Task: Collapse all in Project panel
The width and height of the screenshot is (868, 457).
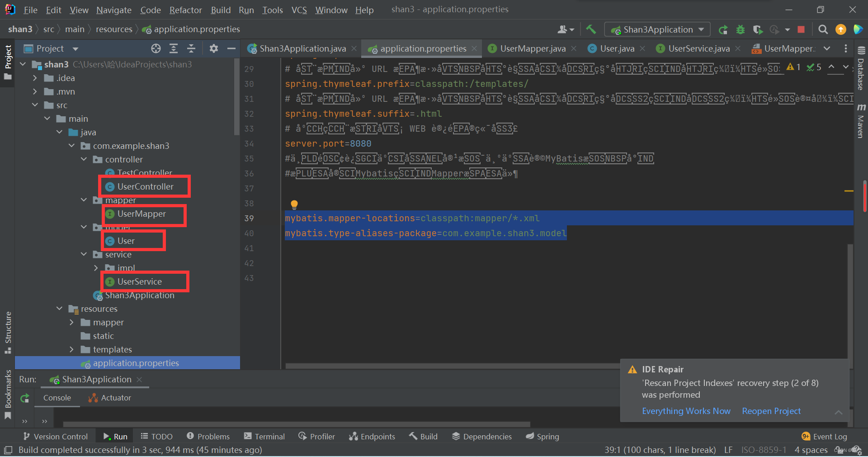Action: (x=191, y=48)
